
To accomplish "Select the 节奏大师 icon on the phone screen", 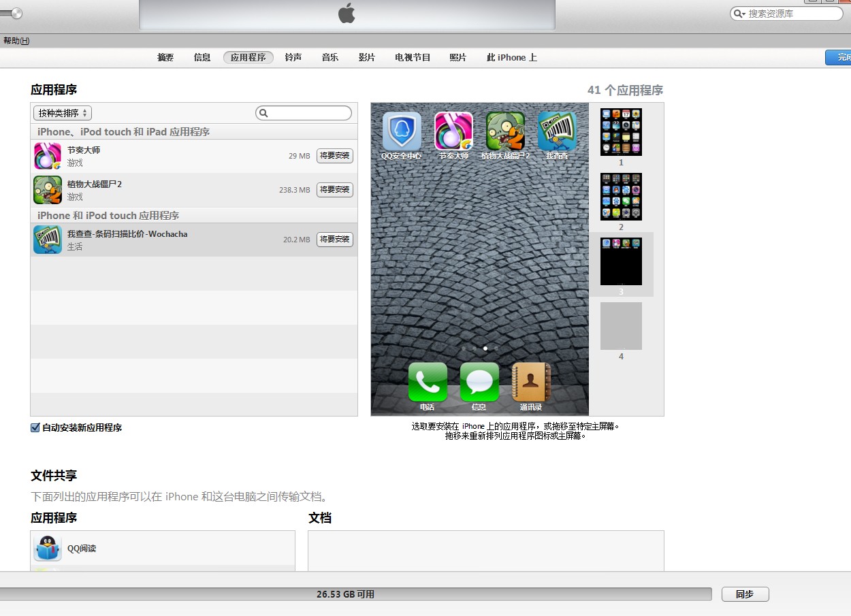I will [453, 131].
